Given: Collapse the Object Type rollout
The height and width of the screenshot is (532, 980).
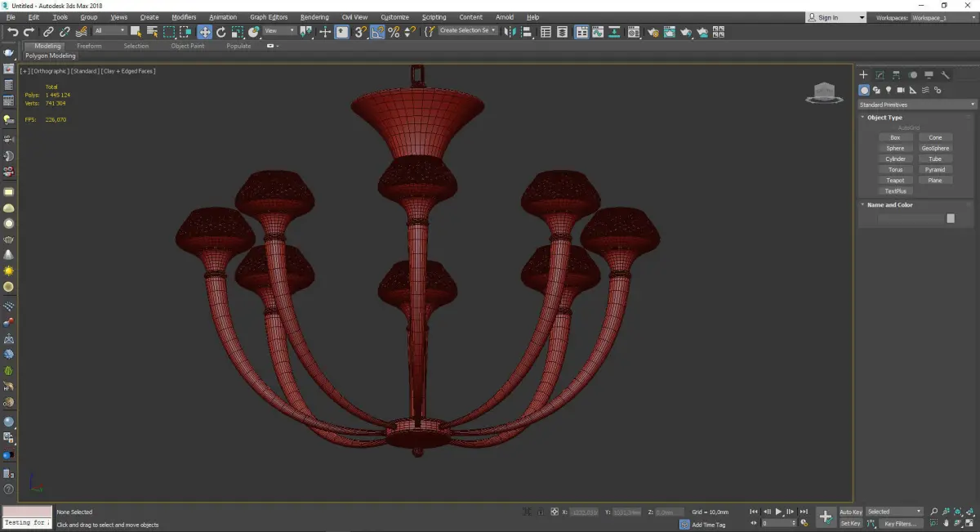Looking at the screenshot, I should coord(884,118).
